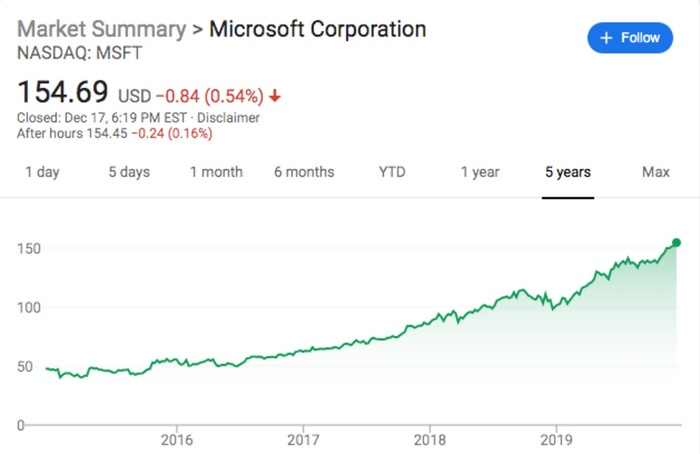Select the 5 days range tab

click(x=129, y=172)
